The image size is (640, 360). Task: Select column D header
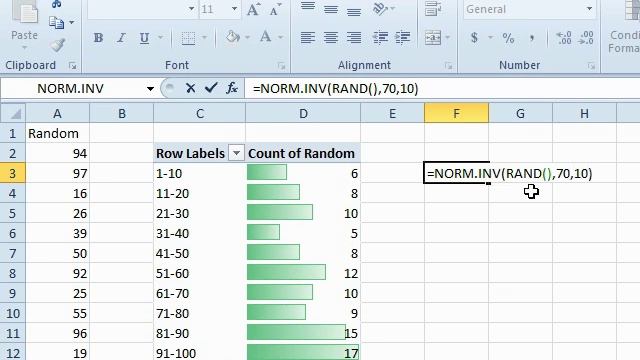pos(303,113)
